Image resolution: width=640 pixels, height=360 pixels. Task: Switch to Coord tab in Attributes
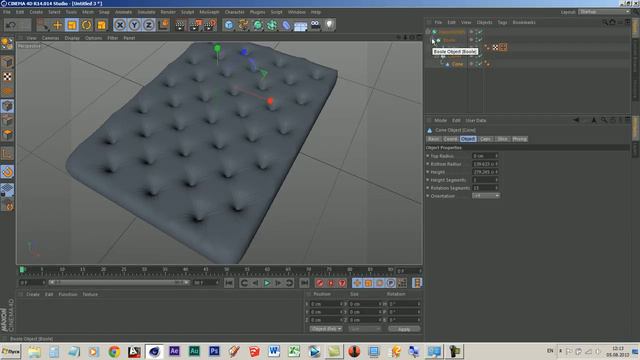pos(451,139)
